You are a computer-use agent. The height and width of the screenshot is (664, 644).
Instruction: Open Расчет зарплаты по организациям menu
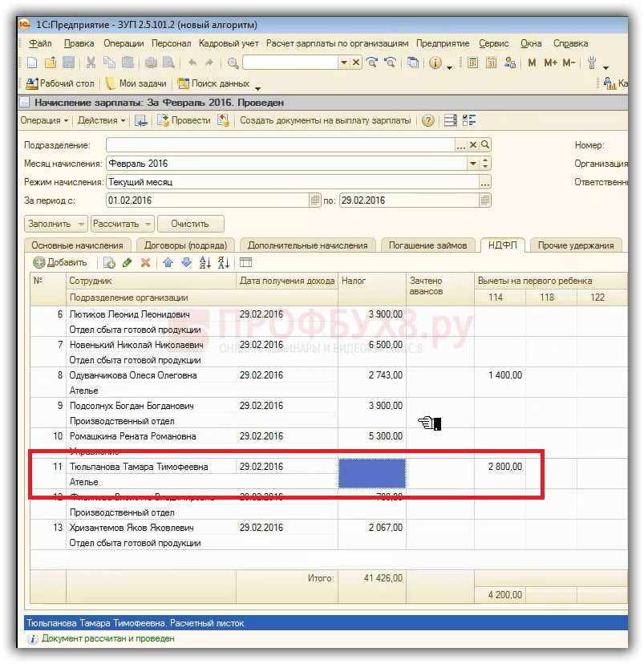click(x=337, y=43)
